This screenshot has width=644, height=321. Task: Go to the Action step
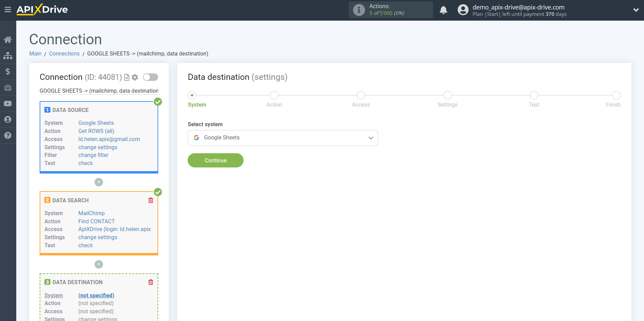[274, 95]
